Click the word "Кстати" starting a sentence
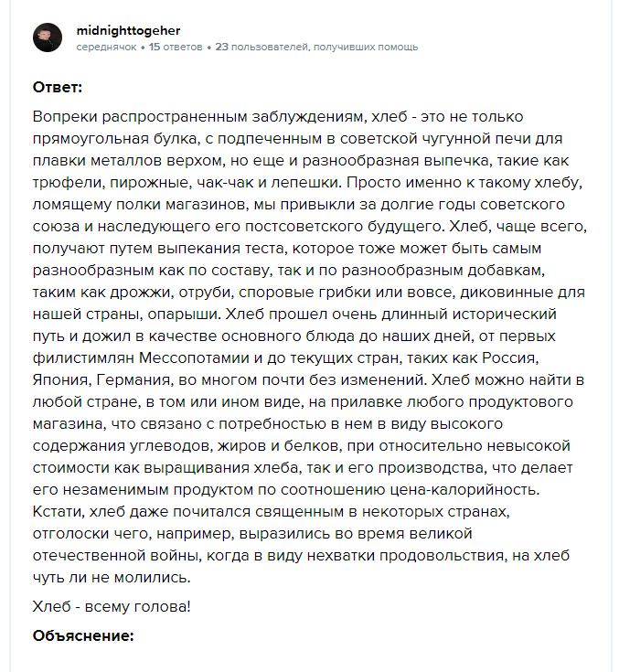 [57, 511]
